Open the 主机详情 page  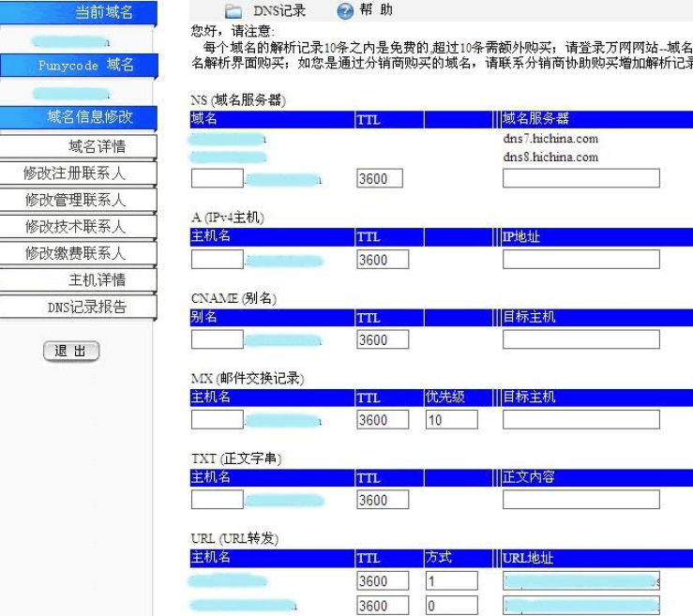tap(79, 279)
